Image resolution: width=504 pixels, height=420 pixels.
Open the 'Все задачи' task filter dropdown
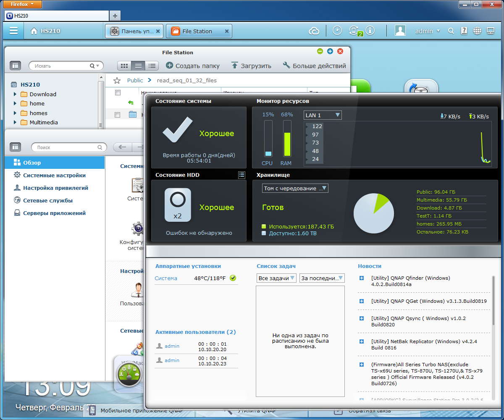pyautogui.click(x=276, y=278)
